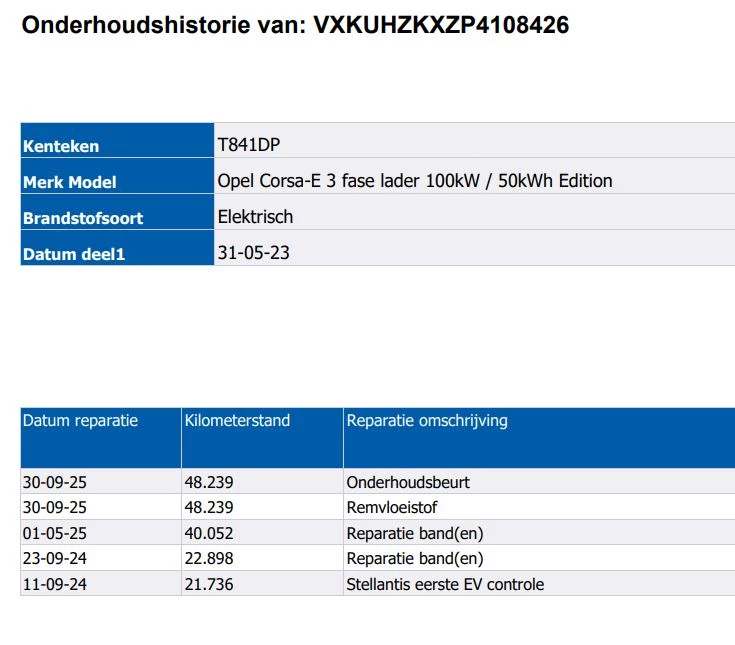
Task: Click the Datum reparatie column header
Action: tap(101, 438)
